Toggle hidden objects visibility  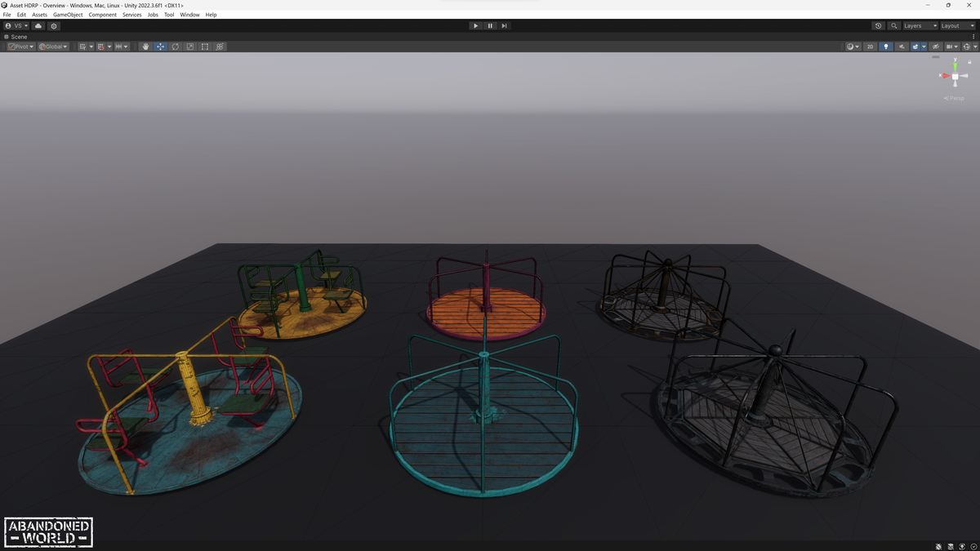click(936, 47)
